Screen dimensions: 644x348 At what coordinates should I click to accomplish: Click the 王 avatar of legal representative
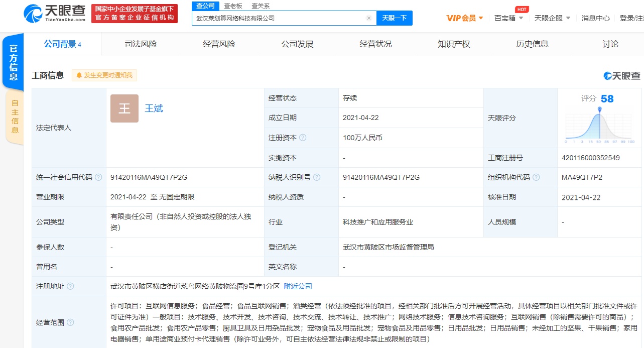coord(124,108)
